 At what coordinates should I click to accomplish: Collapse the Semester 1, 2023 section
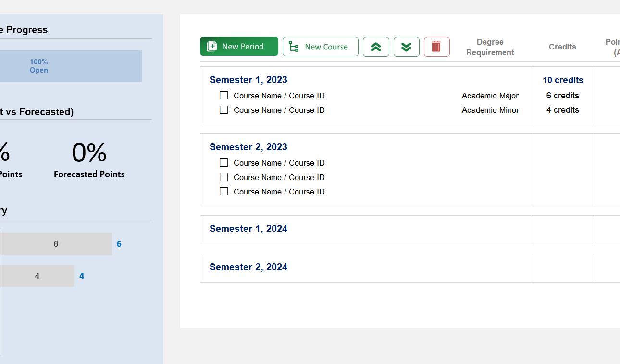coord(248,80)
